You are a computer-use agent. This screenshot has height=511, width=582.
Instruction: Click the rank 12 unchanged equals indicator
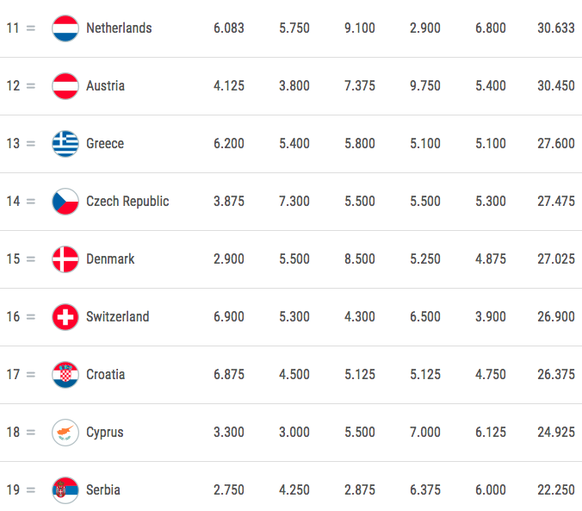pos(31,86)
